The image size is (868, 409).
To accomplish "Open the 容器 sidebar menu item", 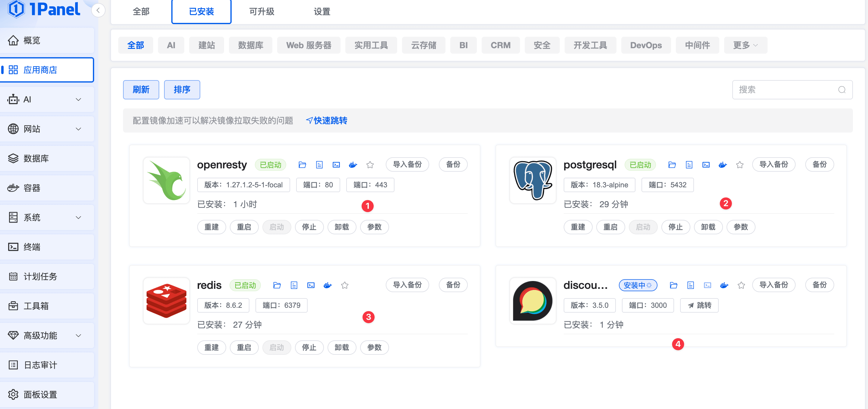I will click(32, 188).
